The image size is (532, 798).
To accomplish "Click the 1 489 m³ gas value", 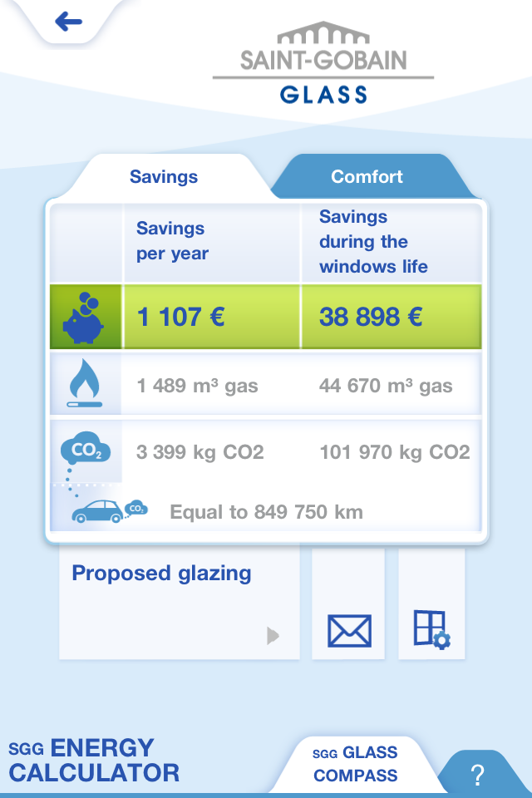I will click(x=198, y=386).
